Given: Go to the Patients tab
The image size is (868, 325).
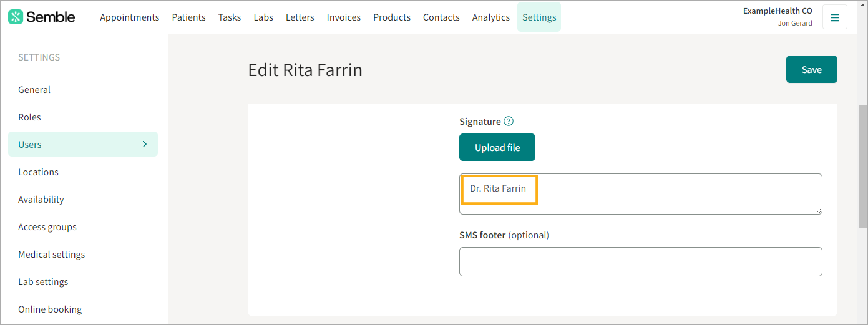Looking at the screenshot, I should pyautogui.click(x=188, y=17).
